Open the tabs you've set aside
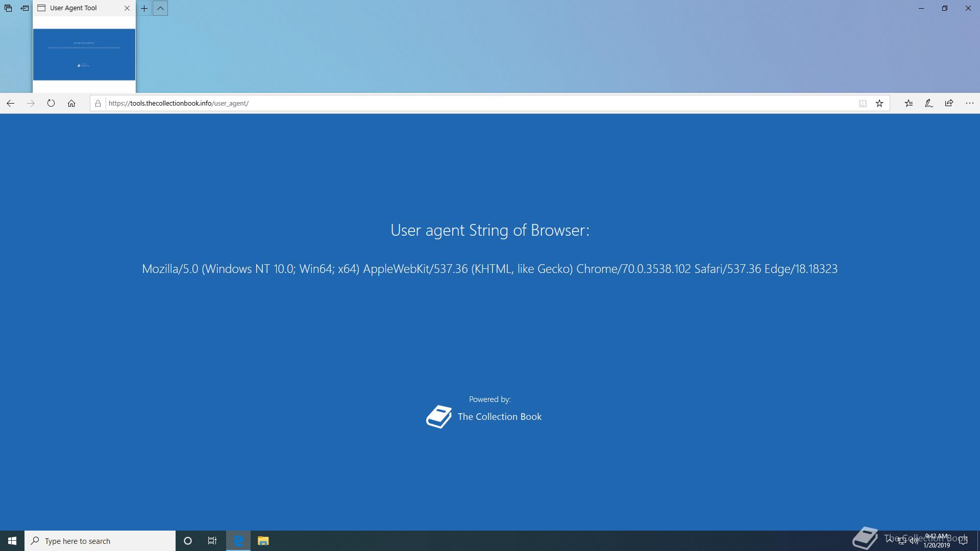Image resolution: width=980 pixels, height=551 pixels. [x=8, y=8]
